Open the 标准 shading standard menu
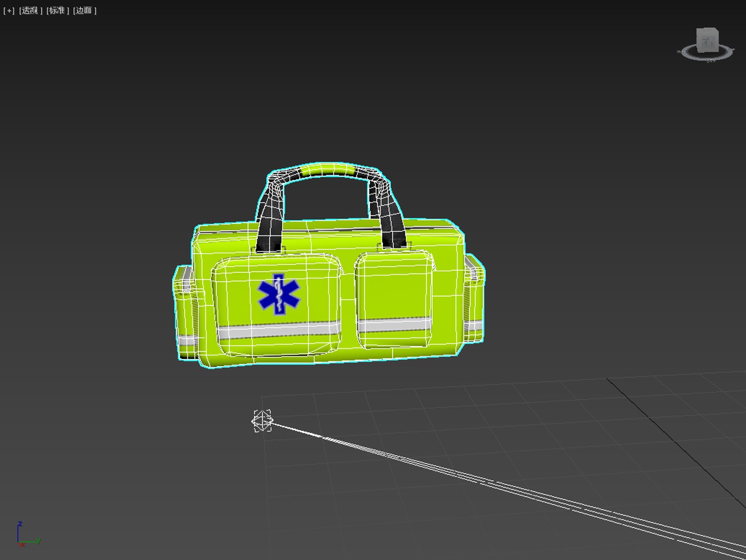The width and height of the screenshot is (746, 560). [x=58, y=10]
